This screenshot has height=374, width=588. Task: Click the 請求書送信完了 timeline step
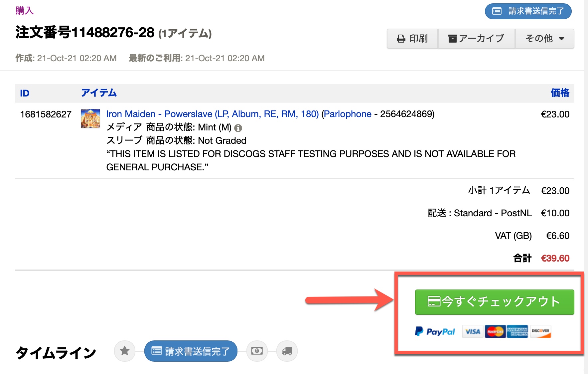pyautogui.click(x=191, y=351)
